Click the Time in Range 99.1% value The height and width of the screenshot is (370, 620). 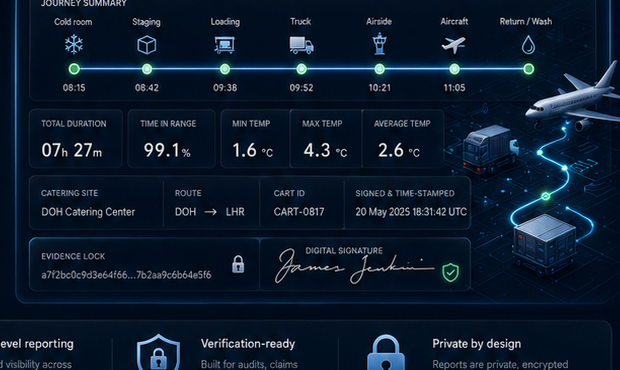[x=167, y=150]
